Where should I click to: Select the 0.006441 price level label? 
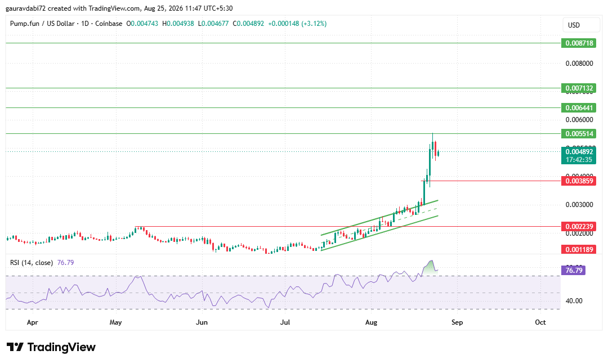(579, 108)
